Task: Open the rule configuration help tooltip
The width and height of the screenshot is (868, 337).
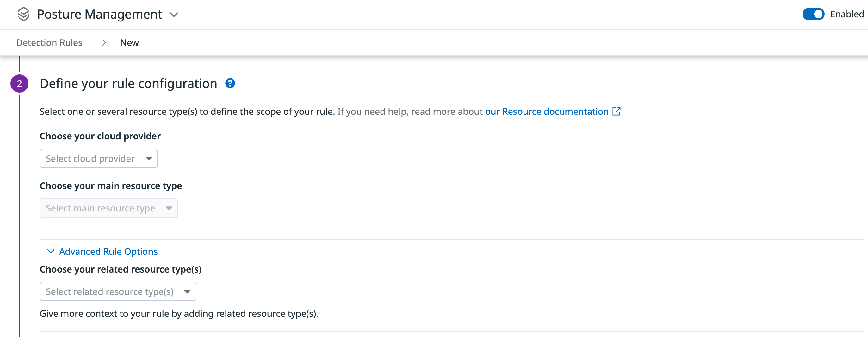Action: tap(230, 83)
